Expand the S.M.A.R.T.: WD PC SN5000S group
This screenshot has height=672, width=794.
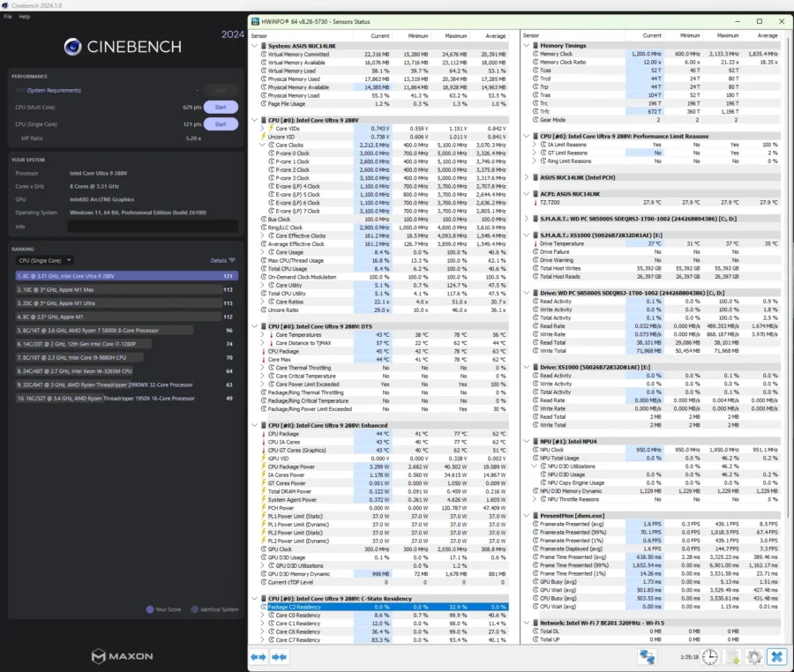coord(527,219)
